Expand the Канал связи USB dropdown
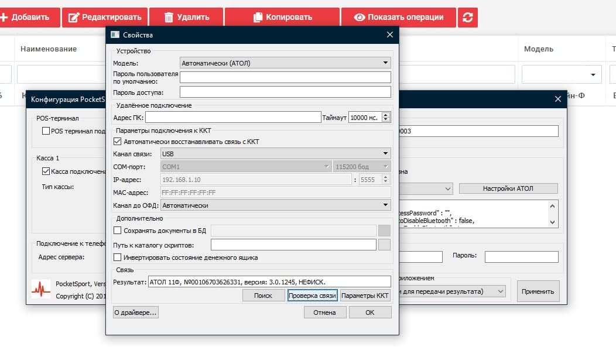 click(275, 154)
